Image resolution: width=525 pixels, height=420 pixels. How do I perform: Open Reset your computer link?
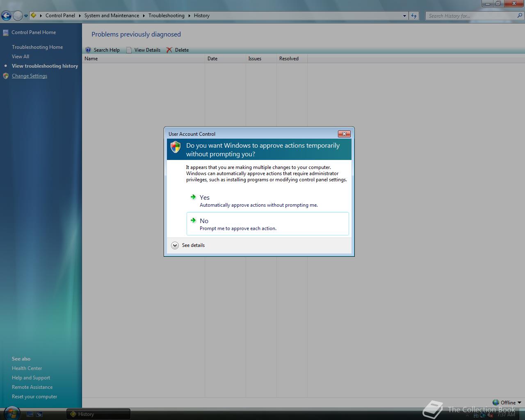click(x=34, y=397)
